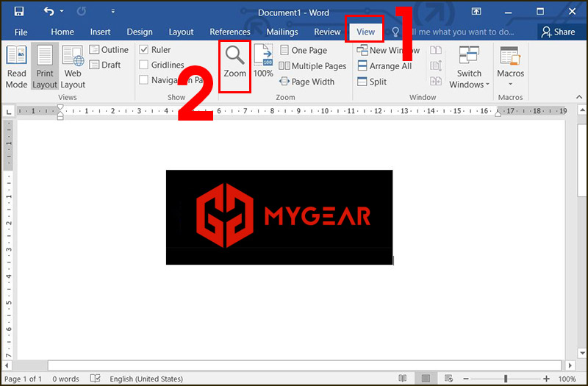588x386 pixels.
Task: Click vertical scrollbar down arrow
Action: 582,353
